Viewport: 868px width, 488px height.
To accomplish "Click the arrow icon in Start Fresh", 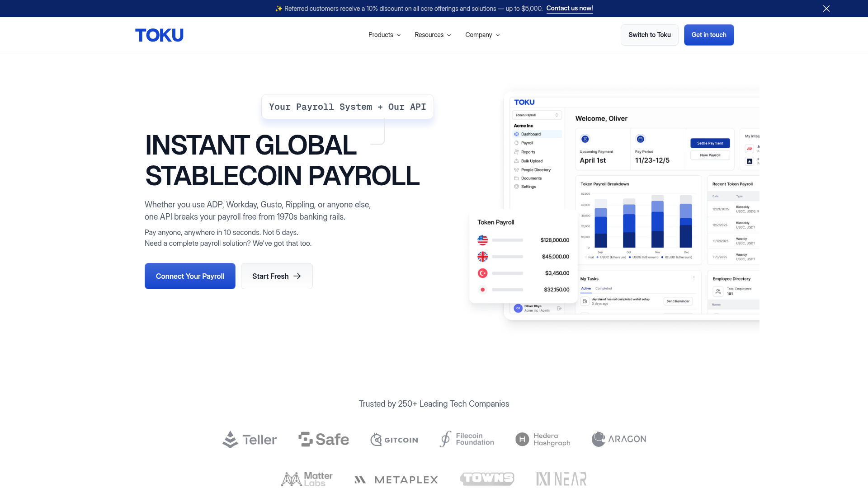I will (x=297, y=276).
